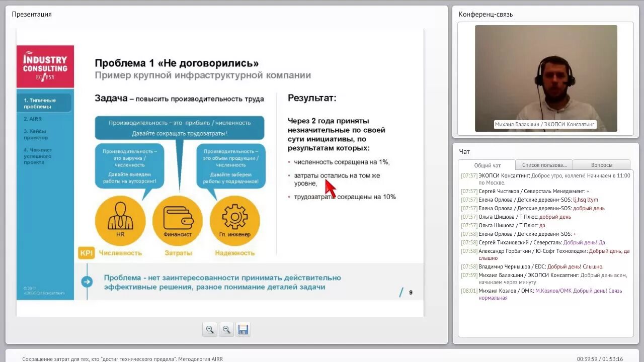Image resolution: width=644 pixels, height=362 pixels.
Task: Click the gear Гл. инженер icon
Action: point(235,221)
